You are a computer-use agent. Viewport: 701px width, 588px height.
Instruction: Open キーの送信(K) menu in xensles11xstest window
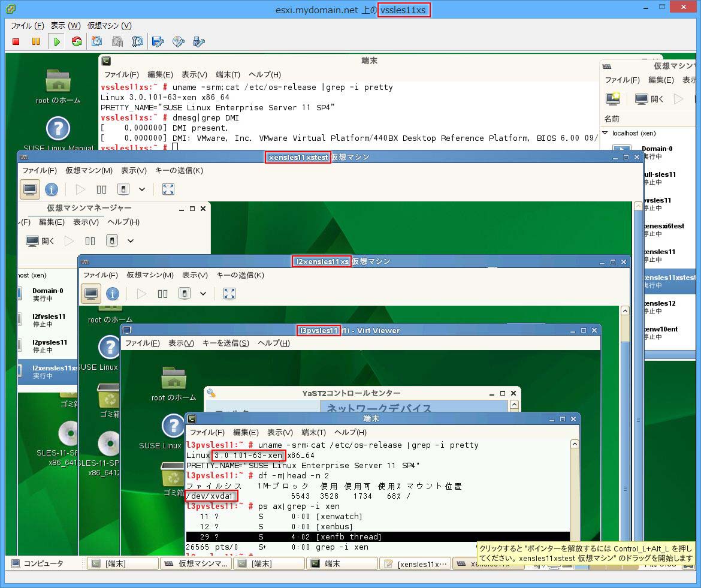point(179,170)
